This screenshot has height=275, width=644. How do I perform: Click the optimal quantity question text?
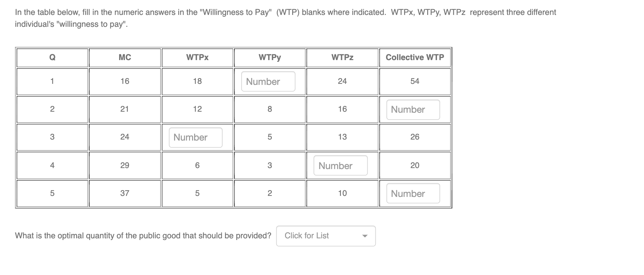[x=143, y=235]
